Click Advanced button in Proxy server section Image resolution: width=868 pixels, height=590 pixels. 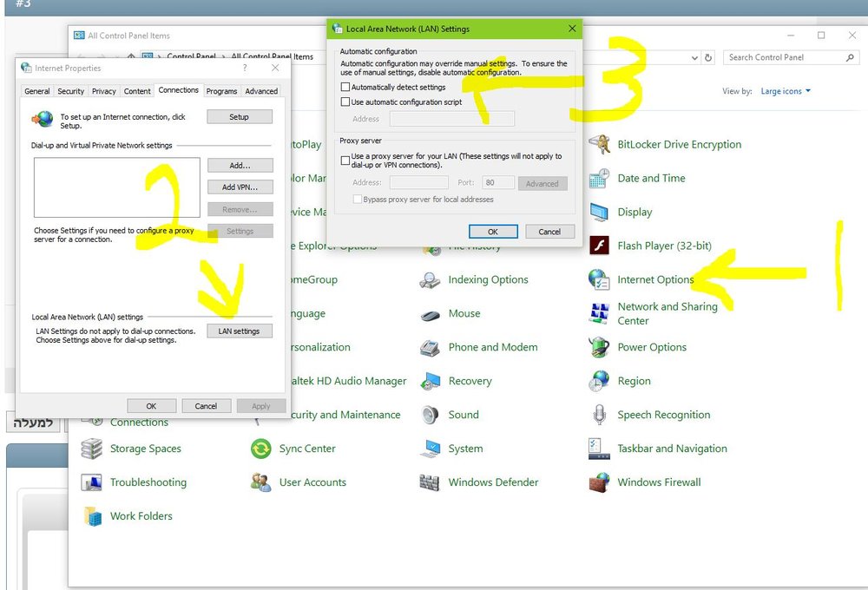(x=542, y=183)
